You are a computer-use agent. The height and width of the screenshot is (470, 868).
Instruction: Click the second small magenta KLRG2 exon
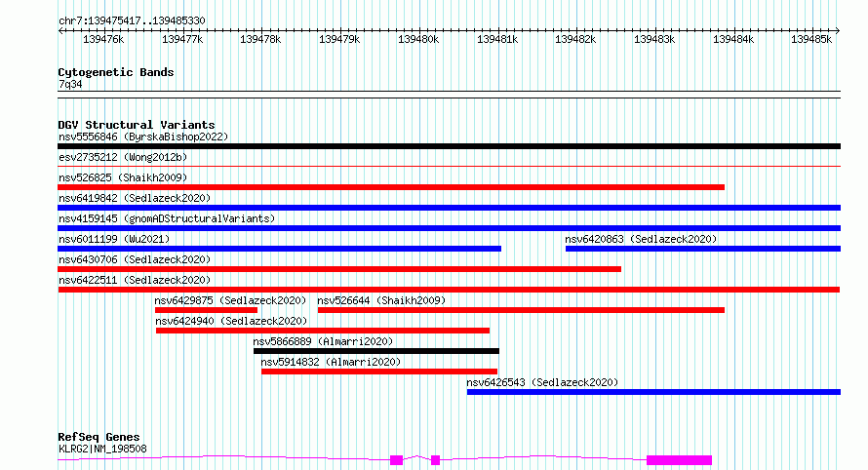click(x=436, y=460)
